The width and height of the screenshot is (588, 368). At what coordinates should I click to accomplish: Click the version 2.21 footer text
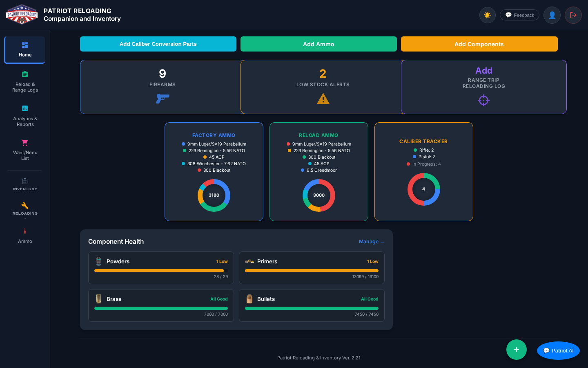click(x=319, y=358)
